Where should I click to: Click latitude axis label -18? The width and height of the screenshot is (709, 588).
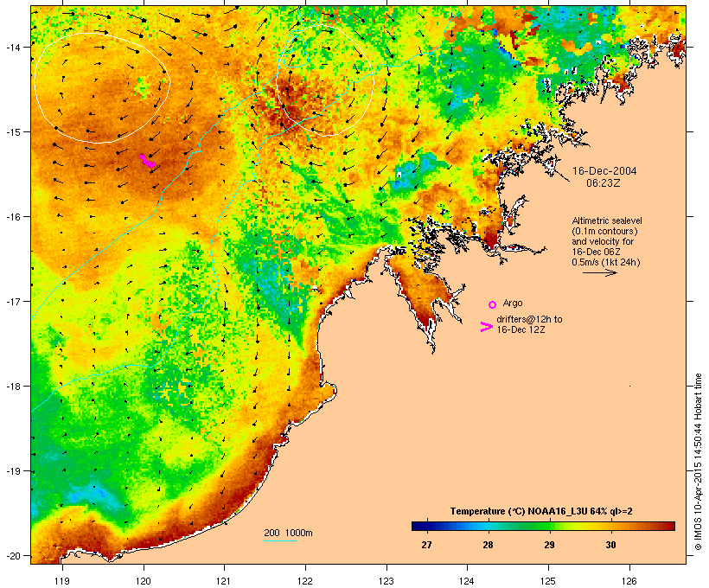click(12, 386)
